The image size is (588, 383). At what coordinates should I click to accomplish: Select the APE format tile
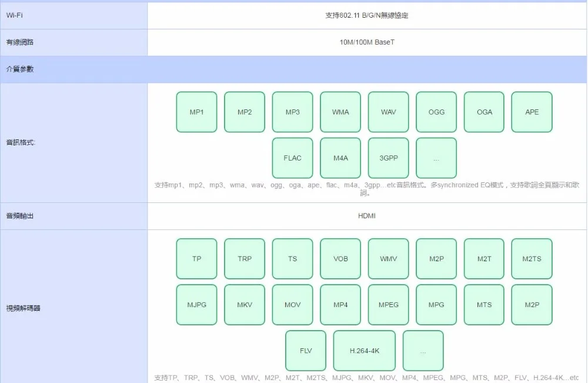pyautogui.click(x=532, y=112)
